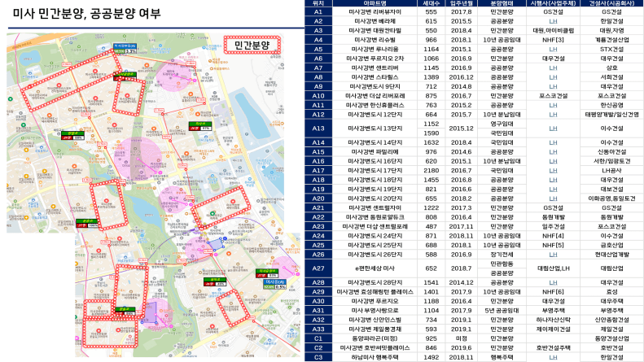Viewport: 644px width, 362px height.
Task: Click apartment name '미사강변 루나리움'
Action: tap(375, 50)
